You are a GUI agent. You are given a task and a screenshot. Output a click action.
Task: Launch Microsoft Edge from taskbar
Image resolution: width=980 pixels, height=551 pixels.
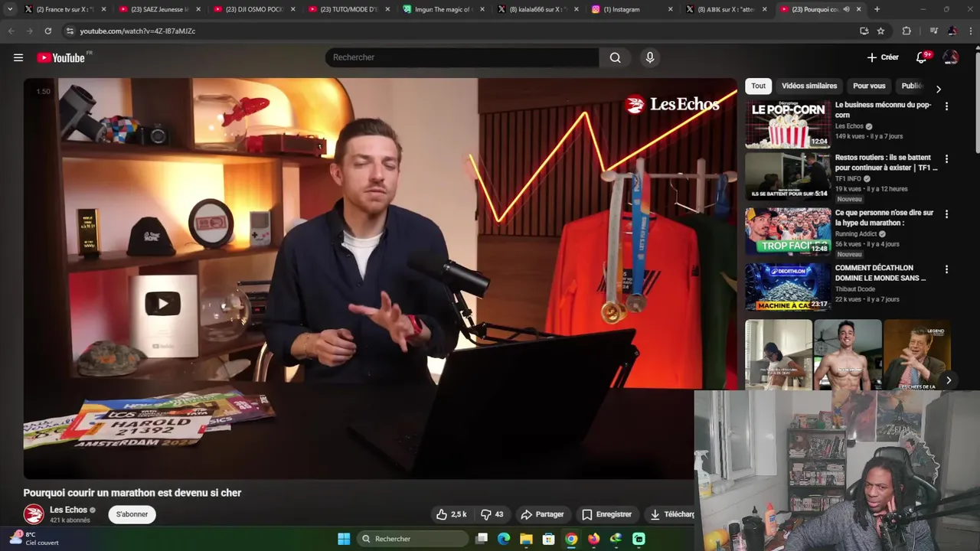pos(504,539)
